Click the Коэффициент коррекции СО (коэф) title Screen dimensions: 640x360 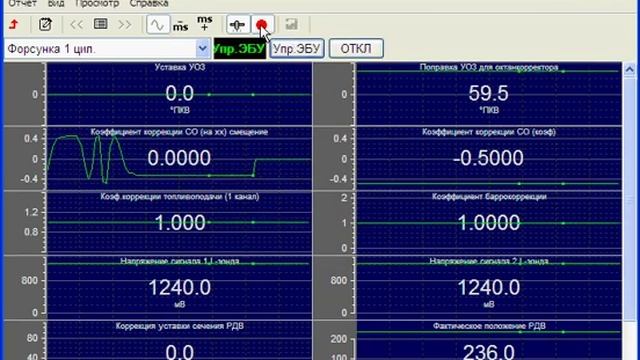click(489, 132)
